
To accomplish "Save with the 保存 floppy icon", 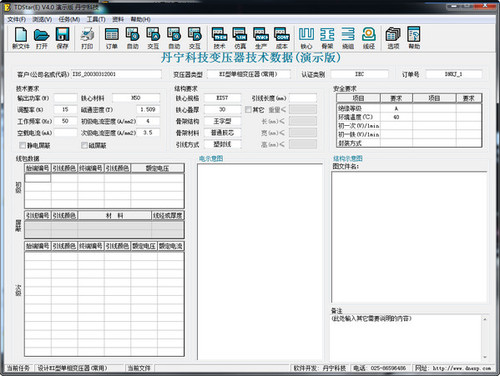I will pos(62,38).
